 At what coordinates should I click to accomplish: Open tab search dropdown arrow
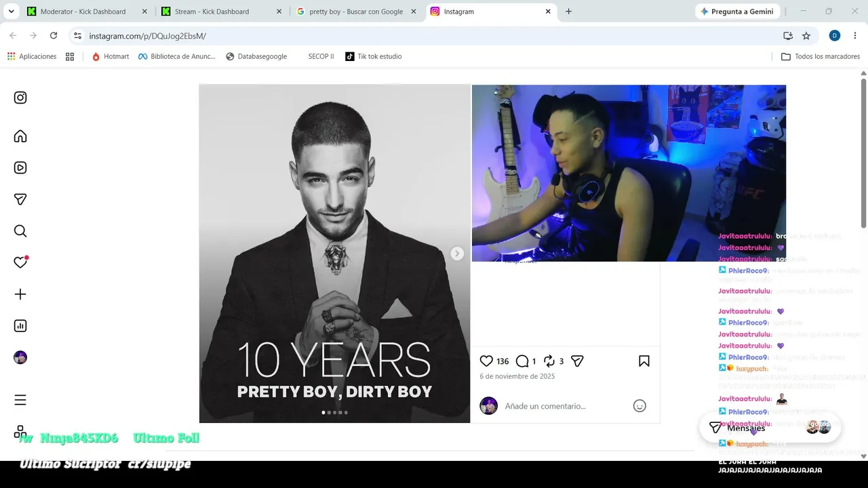[11, 12]
